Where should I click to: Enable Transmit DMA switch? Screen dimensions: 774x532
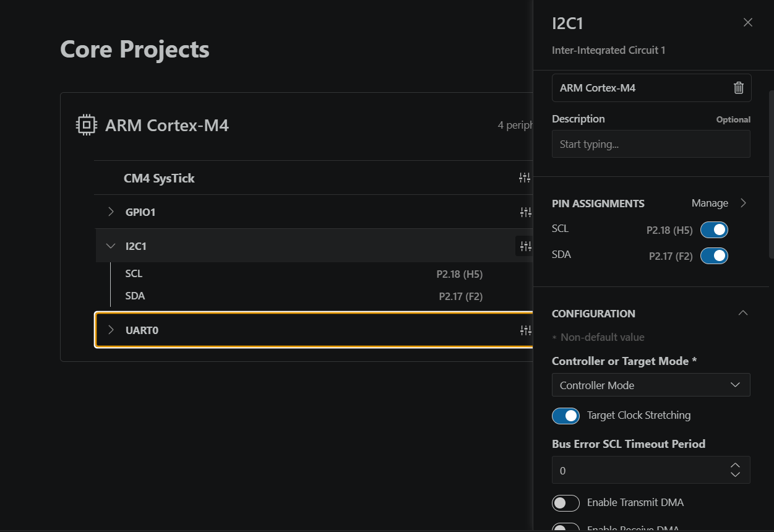click(565, 503)
